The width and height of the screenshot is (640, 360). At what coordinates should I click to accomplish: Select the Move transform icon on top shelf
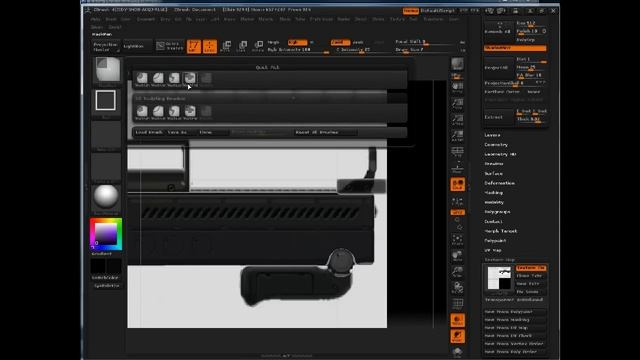click(226, 46)
